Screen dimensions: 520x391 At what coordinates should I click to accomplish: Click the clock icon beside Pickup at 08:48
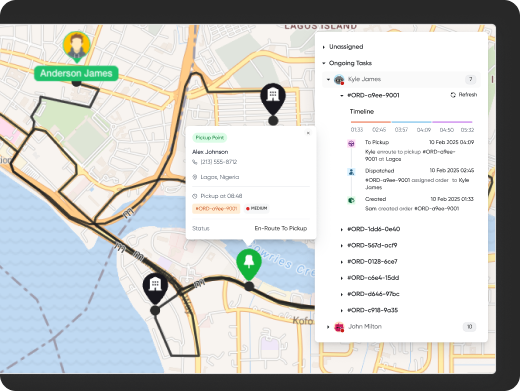[x=195, y=196]
